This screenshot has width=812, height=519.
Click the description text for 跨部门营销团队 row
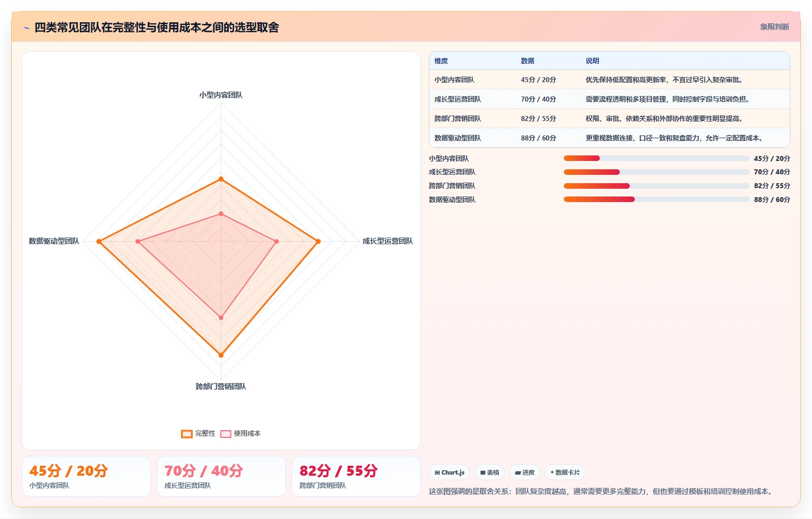pyautogui.click(x=664, y=119)
